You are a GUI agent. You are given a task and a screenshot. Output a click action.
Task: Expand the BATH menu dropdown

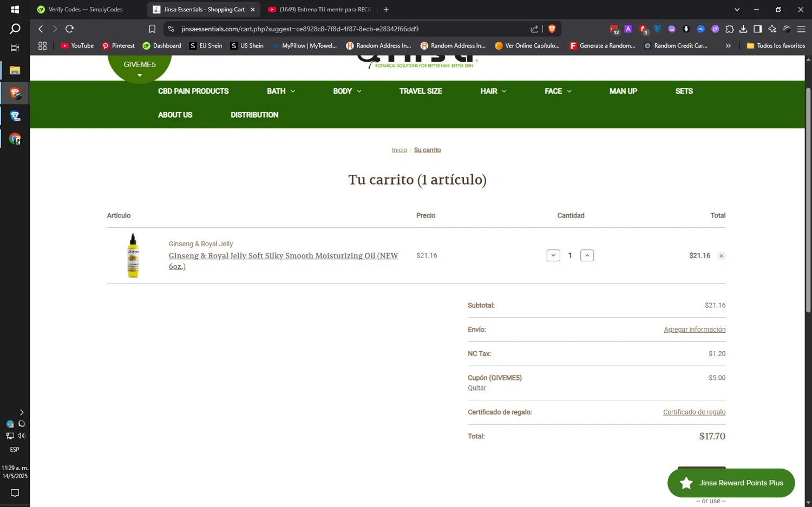point(293,91)
